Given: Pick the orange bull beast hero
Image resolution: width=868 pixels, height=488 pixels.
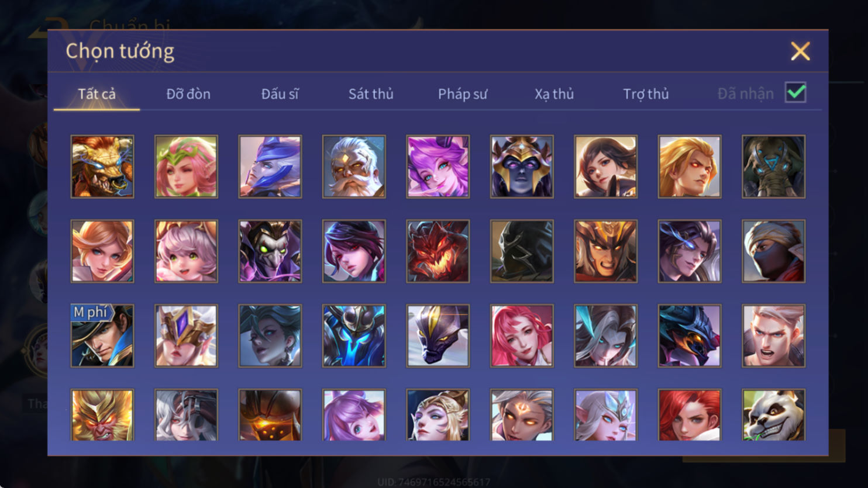Looking at the screenshot, I should click(x=102, y=167).
